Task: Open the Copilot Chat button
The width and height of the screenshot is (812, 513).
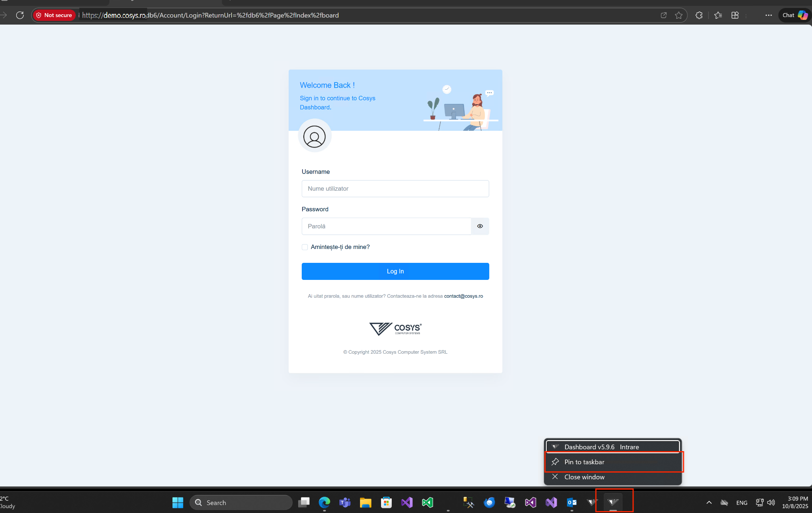Action: click(x=795, y=15)
